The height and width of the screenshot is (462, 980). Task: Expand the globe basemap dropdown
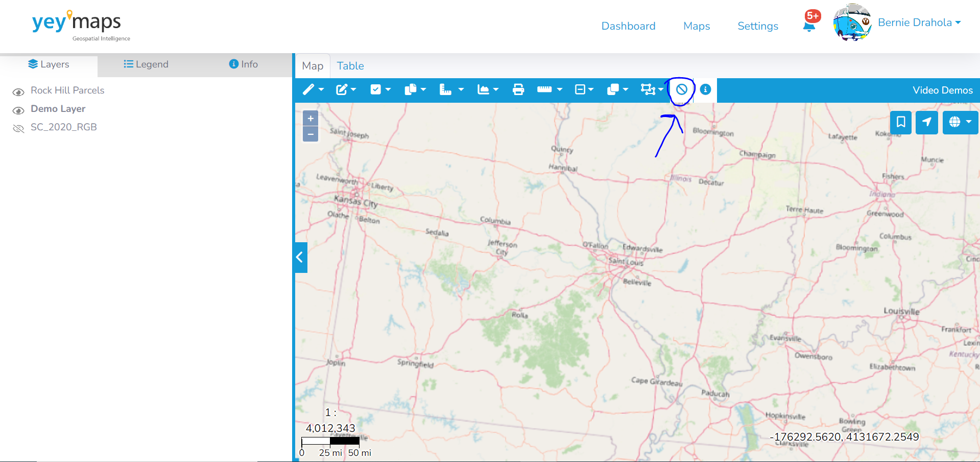coord(960,122)
